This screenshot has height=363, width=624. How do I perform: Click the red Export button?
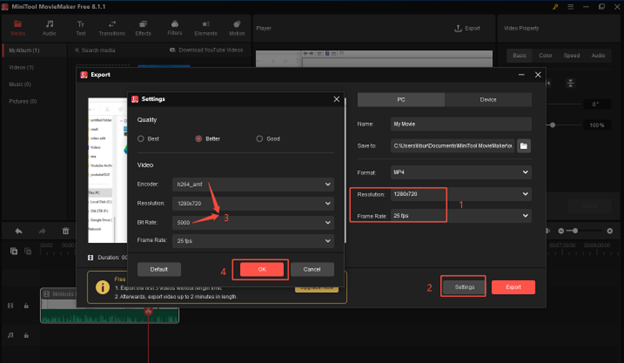point(513,287)
